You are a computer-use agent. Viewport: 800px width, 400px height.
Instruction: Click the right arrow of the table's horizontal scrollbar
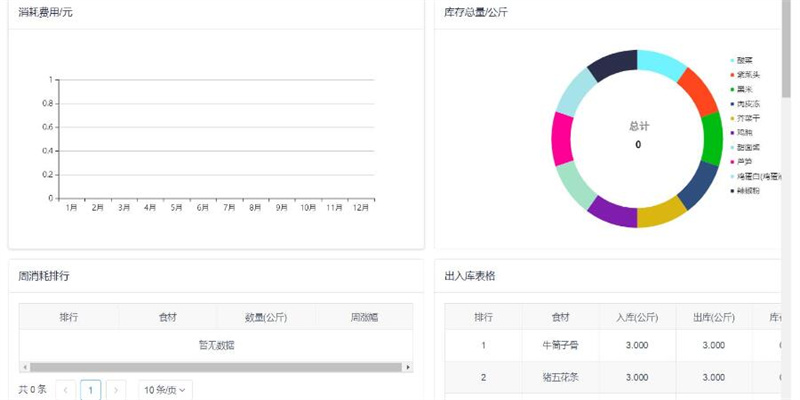point(408,368)
